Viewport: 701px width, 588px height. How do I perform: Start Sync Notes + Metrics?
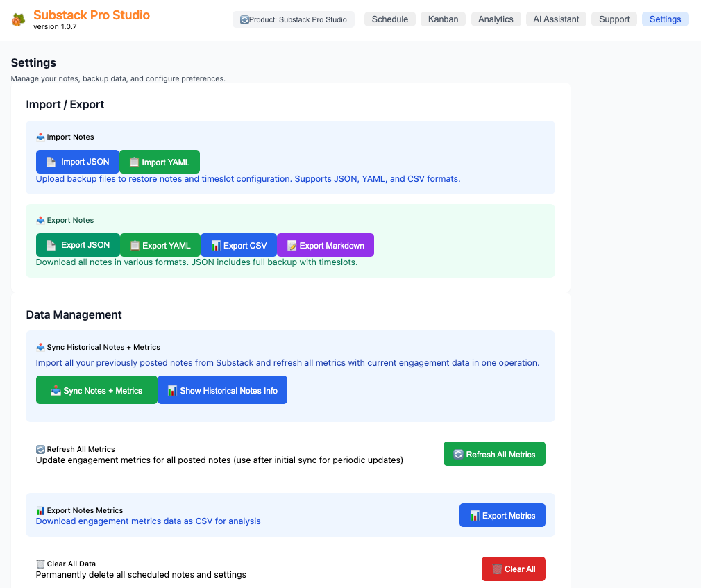pyautogui.click(x=96, y=390)
